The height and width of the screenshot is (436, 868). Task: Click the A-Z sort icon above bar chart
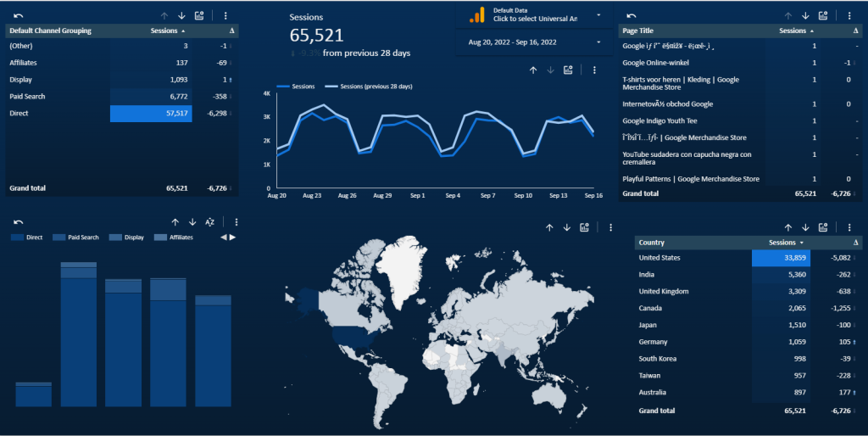pyautogui.click(x=210, y=221)
